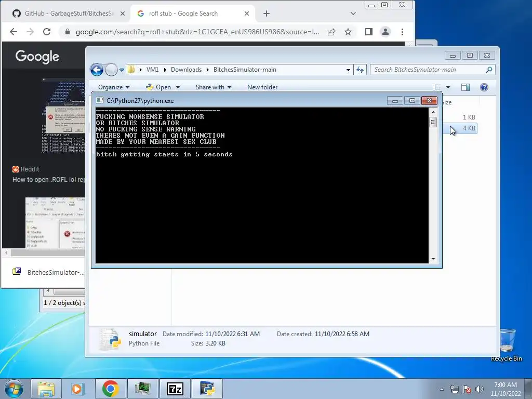Switch to Python taskbar window
This screenshot has width=532, height=399.
(x=207, y=389)
